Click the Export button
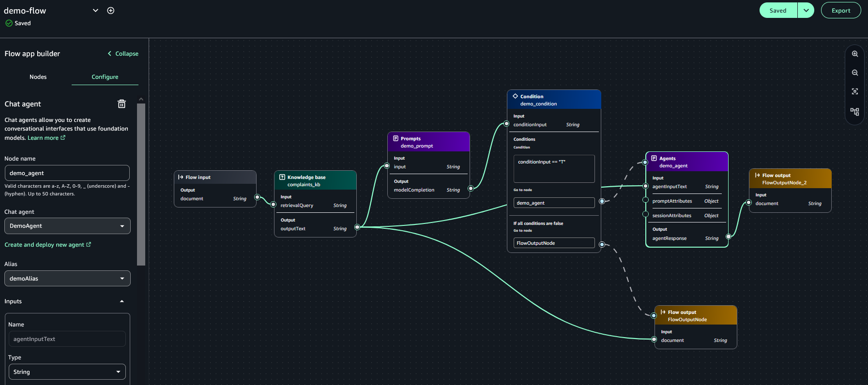The image size is (868, 385). (x=841, y=11)
